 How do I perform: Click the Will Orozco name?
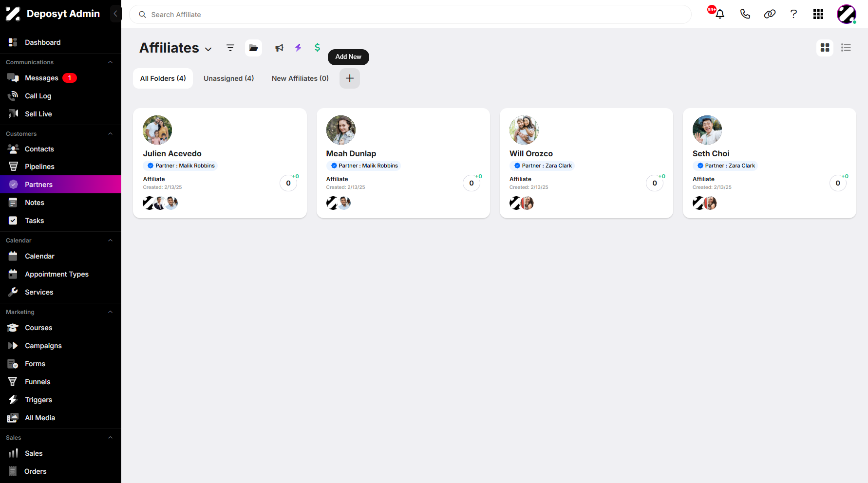coord(531,154)
